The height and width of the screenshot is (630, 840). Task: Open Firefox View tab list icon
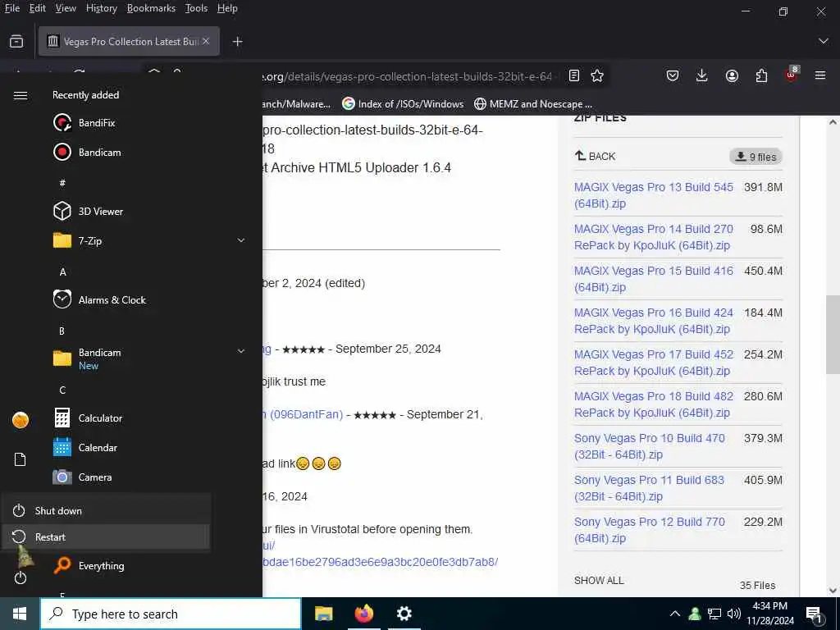[x=16, y=41]
